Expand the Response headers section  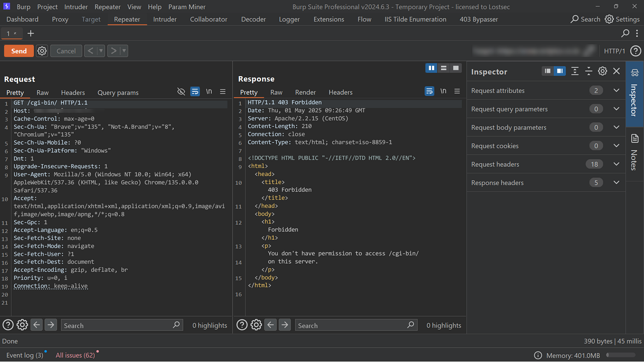(616, 182)
